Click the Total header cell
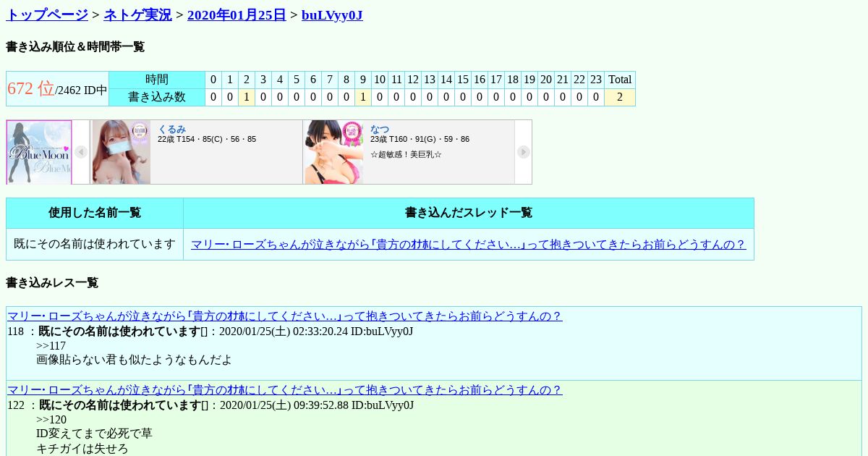 [x=620, y=80]
